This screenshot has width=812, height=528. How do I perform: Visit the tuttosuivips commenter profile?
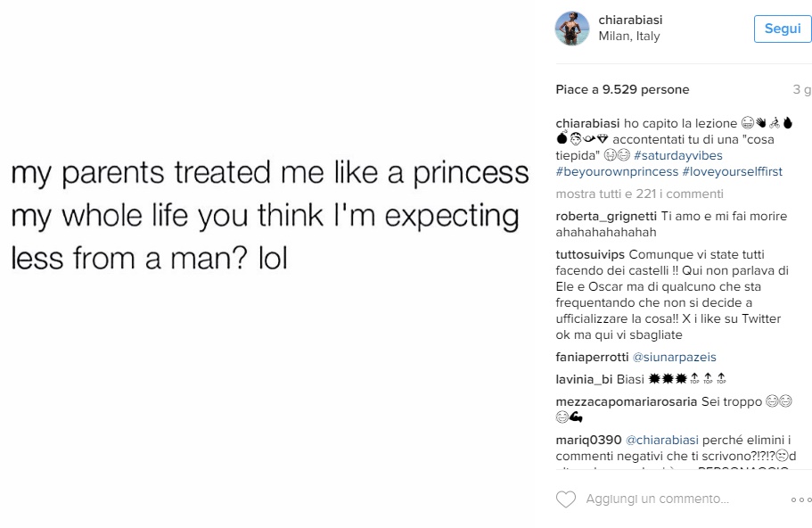(x=595, y=254)
